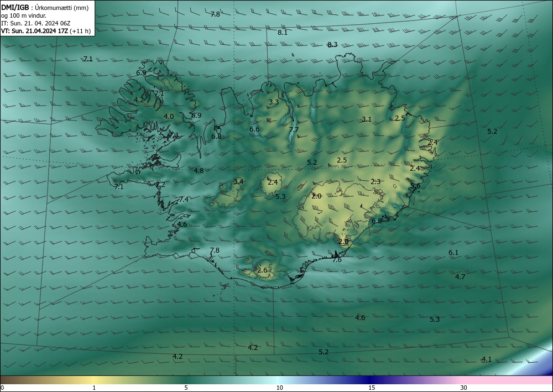The height and width of the screenshot is (392, 553).
Task: Click the 7.6 value on the south coast
Action: [337, 260]
